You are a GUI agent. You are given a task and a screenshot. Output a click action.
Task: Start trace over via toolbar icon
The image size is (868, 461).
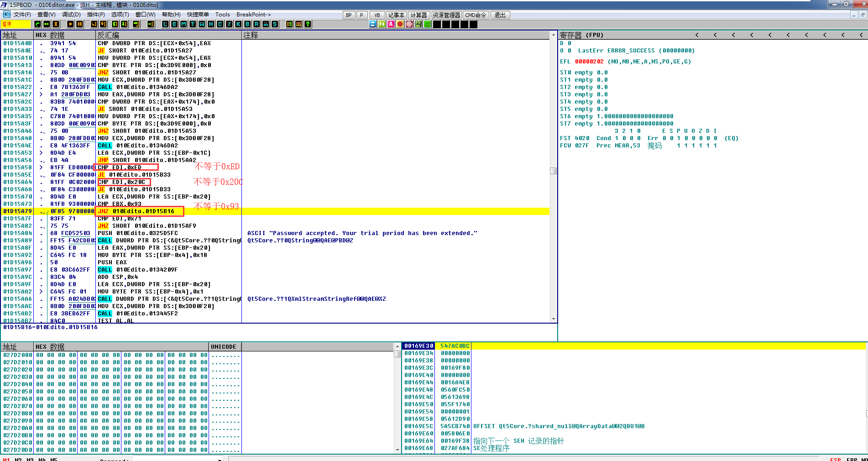[x=124, y=24]
